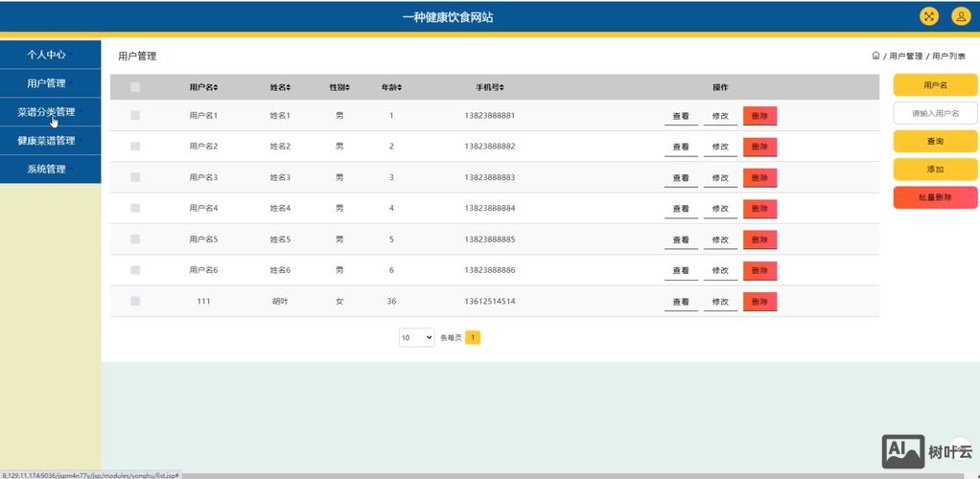View details for 用户名6 with 查看
The height and width of the screenshot is (479, 980).
pos(681,270)
